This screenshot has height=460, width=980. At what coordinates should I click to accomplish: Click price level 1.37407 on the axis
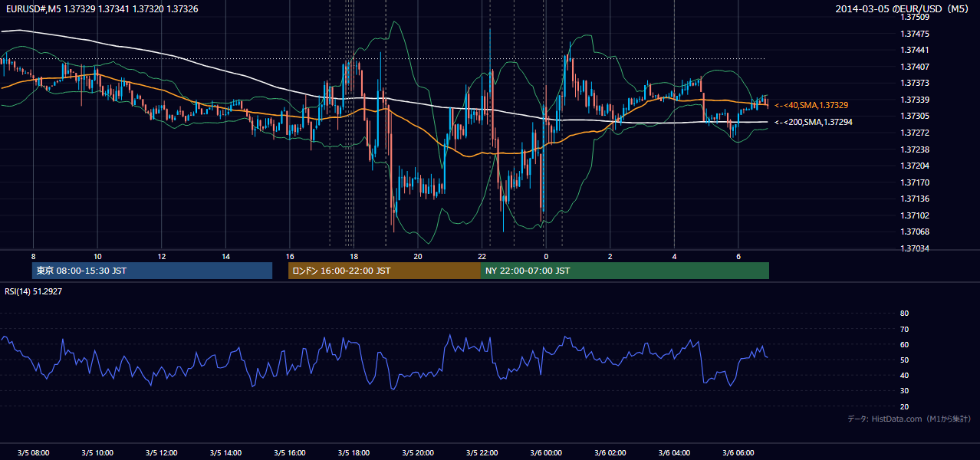coord(915,67)
